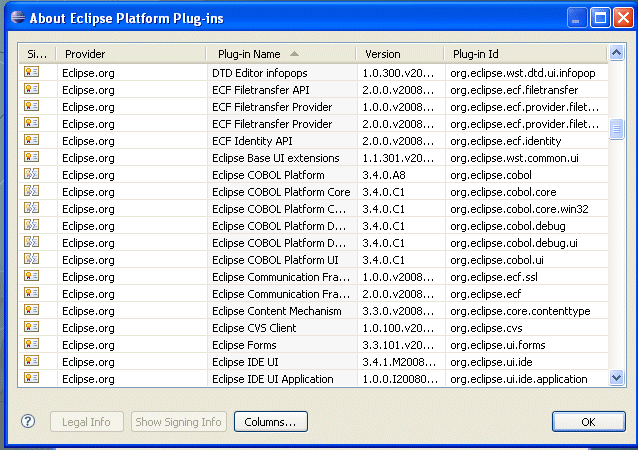Sort table by Plug-in Id column header

pyautogui.click(x=526, y=54)
